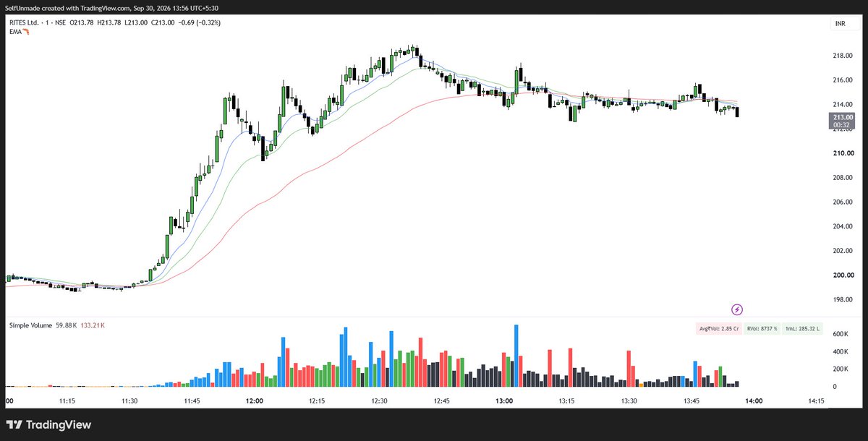The image size is (868, 441).
Task: Click the 208.00 price axis label
Action: pos(843,178)
